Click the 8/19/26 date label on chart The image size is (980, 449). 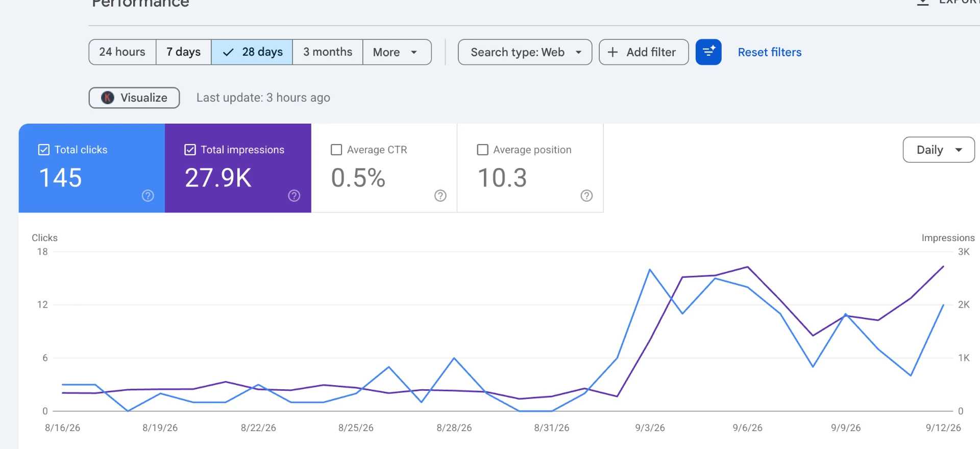pos(160,428)
